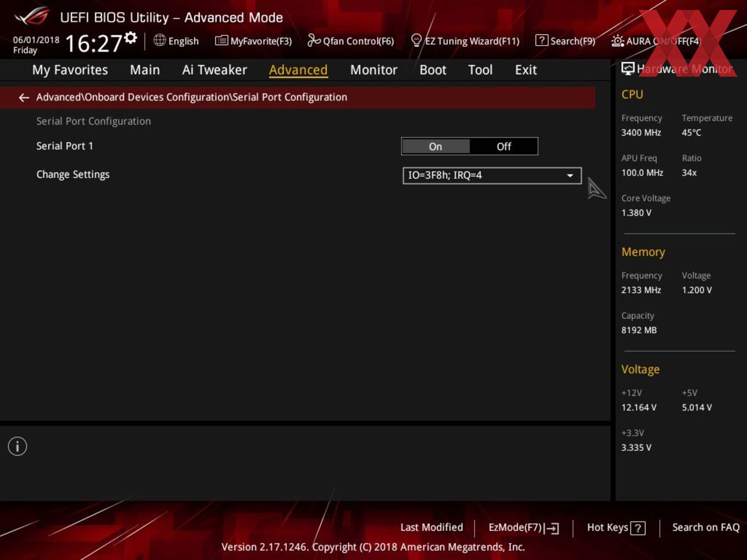Click the ROG logo
This screenshot has height=560, width=747.
[x=32, y=16]
